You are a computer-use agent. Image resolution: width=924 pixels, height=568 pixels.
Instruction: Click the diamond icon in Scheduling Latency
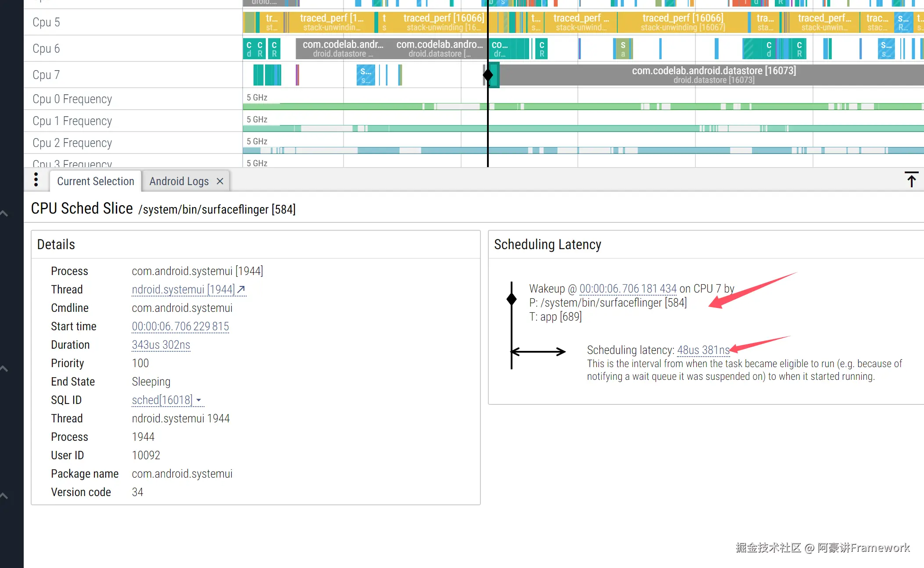coord(512,299)
